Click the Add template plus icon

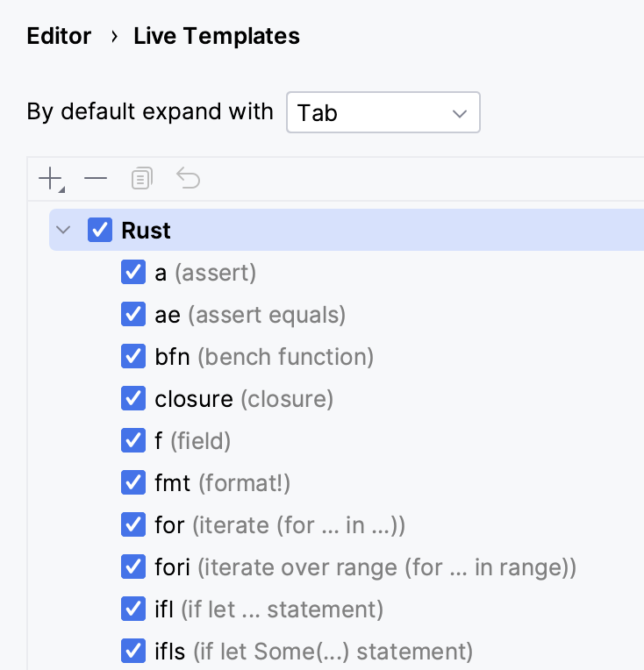51,180
